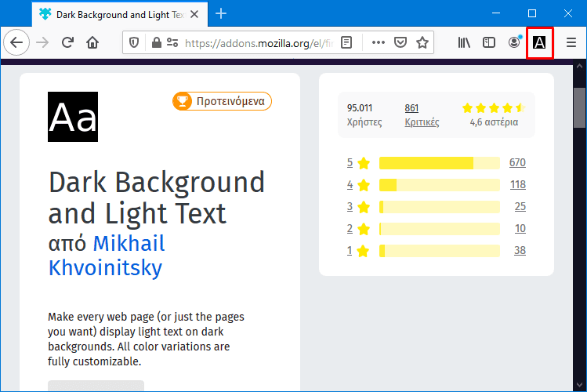The width and height of the screenshot is (587, 392).
Task: Open the 25 three-star reviews count
Action: [520, 206]
